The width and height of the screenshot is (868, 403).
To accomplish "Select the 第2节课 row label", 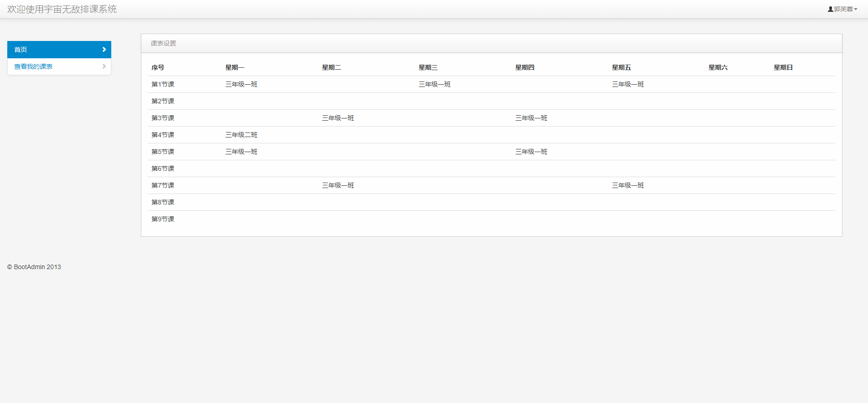I will (163, 101).
